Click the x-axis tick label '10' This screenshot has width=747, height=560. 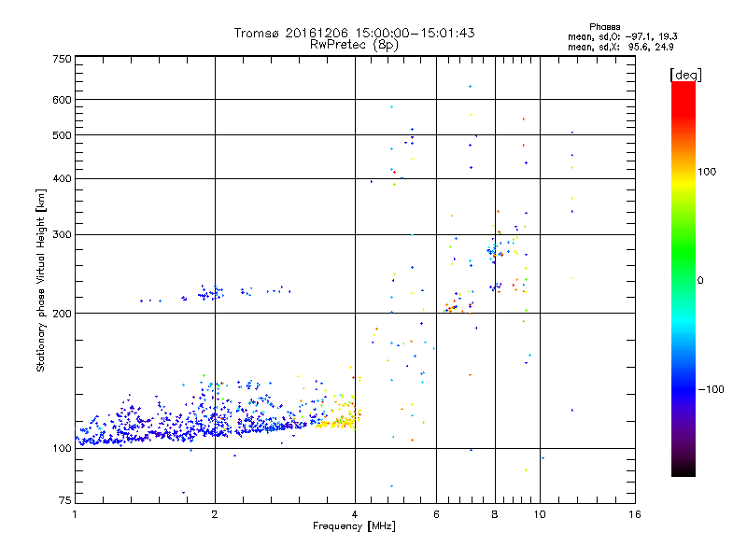pyautogui.click(x=540, y=514)
